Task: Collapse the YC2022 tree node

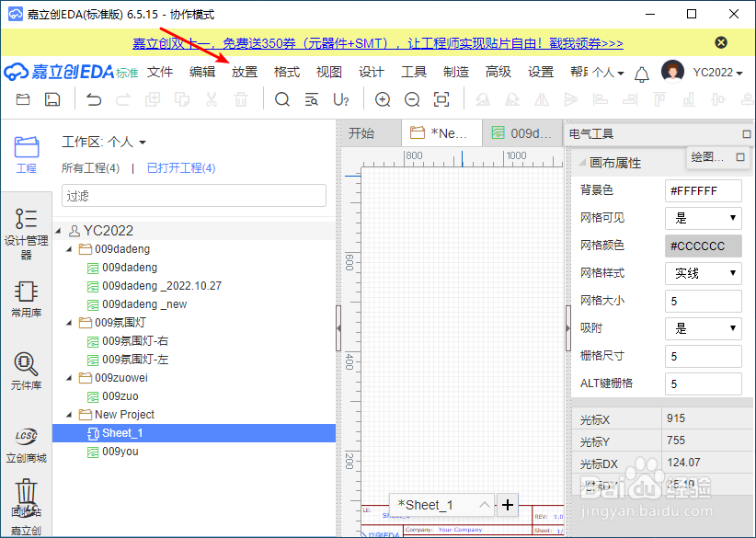Action: [x=58, y=231]
